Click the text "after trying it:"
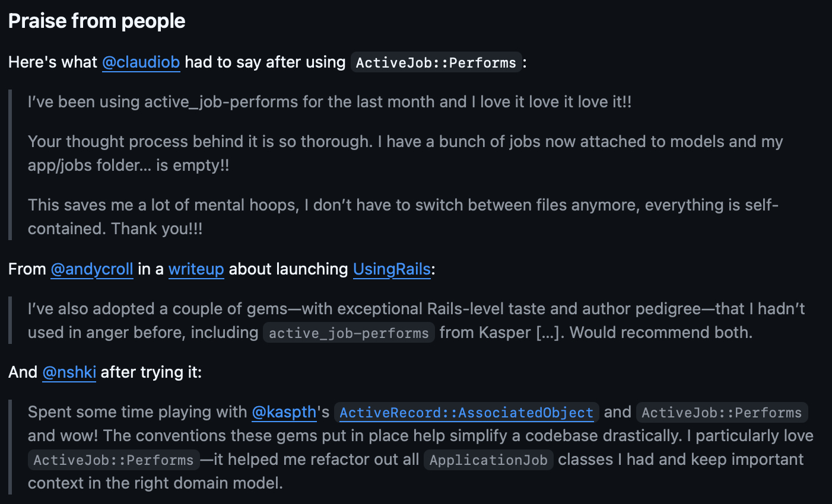The height and width of the screenshot is (504, 832). tap(151, 372)
